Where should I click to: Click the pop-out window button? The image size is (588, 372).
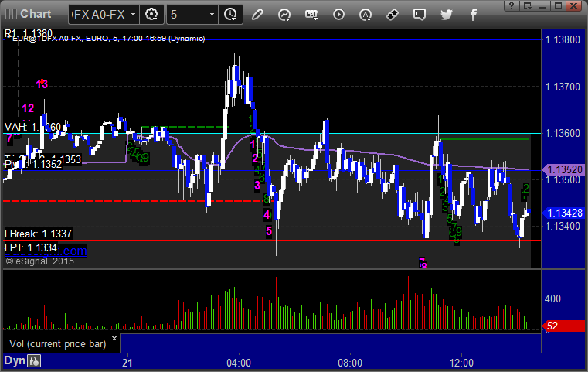point(527,5)
